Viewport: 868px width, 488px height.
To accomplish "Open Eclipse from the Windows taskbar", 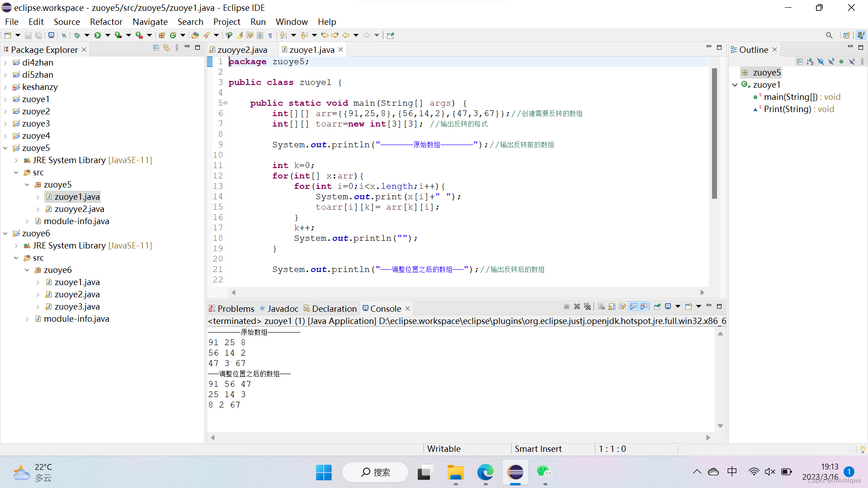I will pos(515,473).
